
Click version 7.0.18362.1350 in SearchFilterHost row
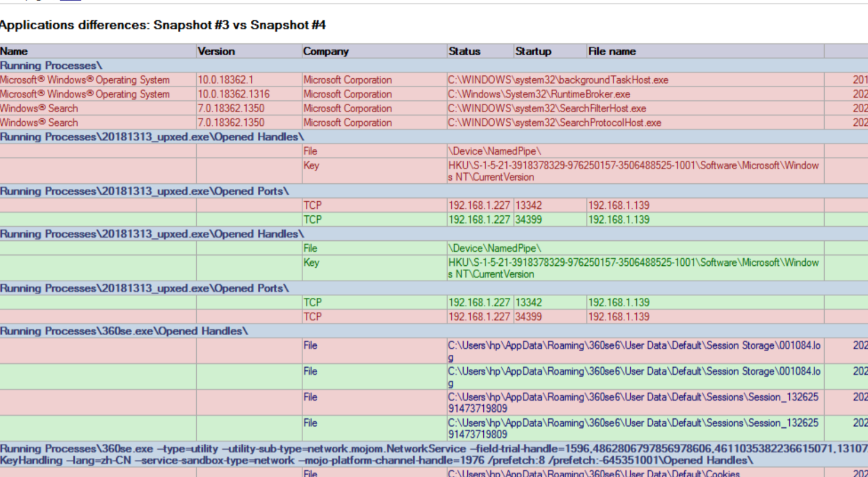[231, 108]
